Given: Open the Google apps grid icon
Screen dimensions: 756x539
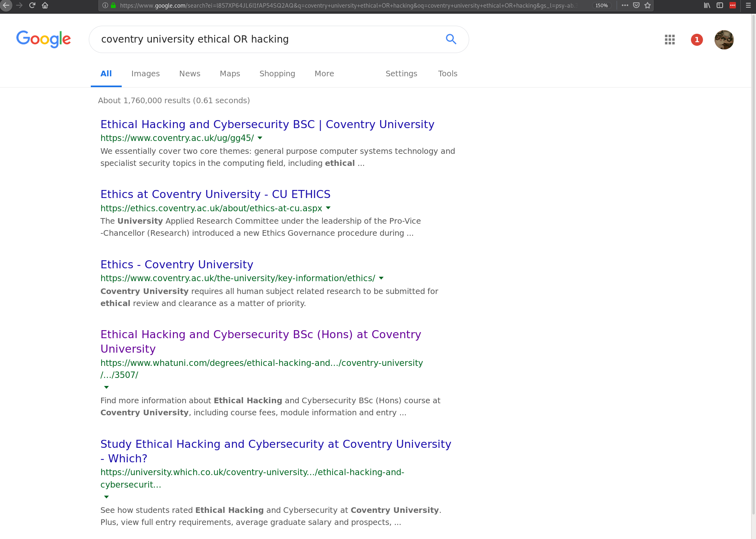Looking at the screenshot, I should click(670, 39).
